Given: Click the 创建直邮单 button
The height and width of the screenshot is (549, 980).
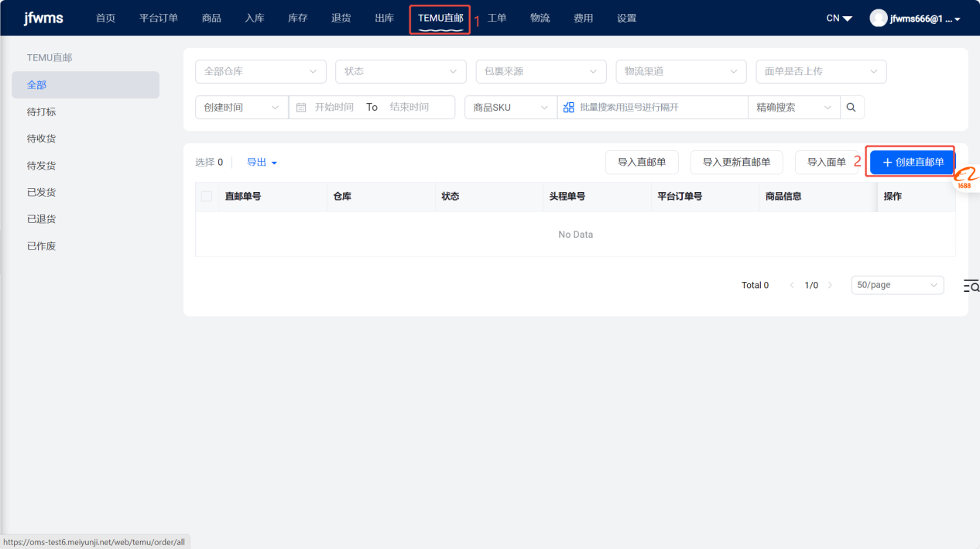Looking at the screenshot, I should pos(913,162).
